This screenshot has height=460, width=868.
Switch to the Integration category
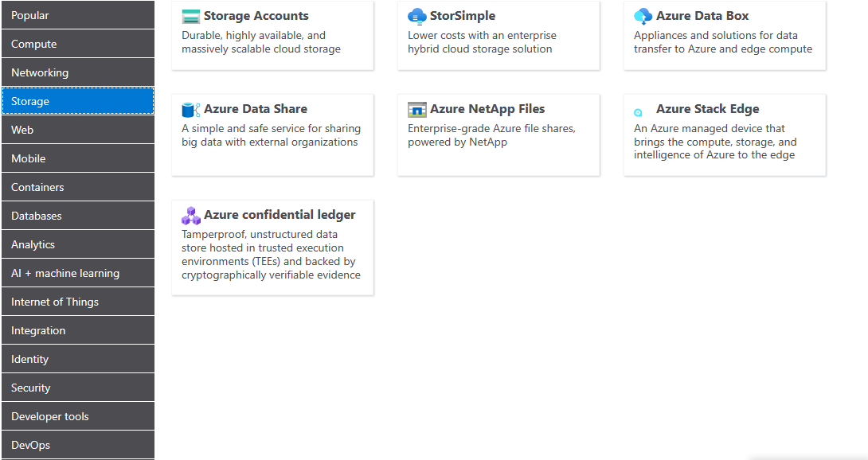(x=78, y=330)
